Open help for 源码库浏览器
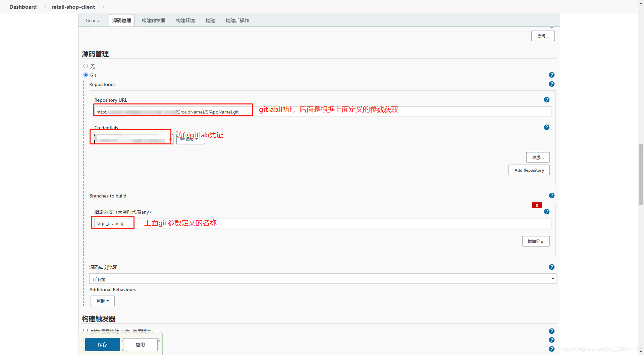 click(551, 267)
